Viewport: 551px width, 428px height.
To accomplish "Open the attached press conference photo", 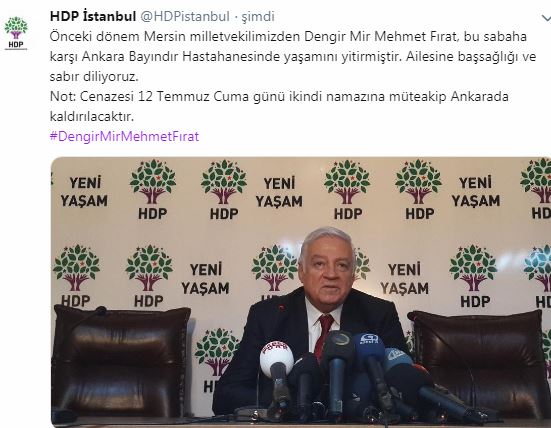I will pos(301,292).
